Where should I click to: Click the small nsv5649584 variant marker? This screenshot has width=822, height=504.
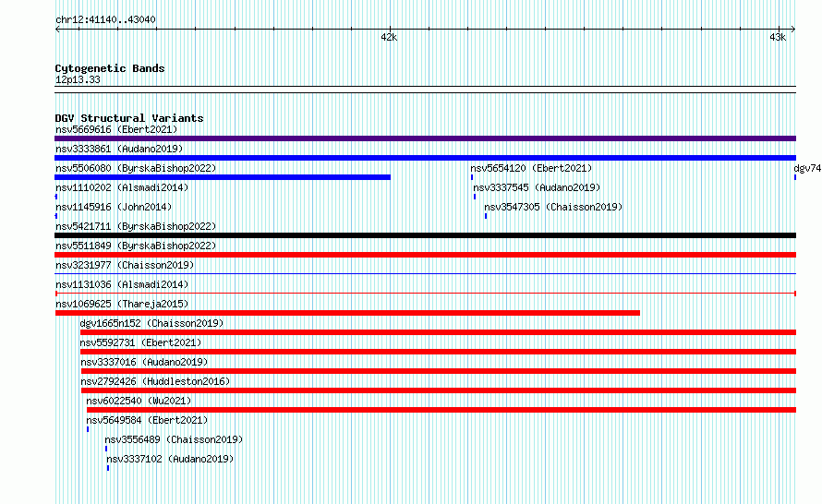[x=88, y=429]
